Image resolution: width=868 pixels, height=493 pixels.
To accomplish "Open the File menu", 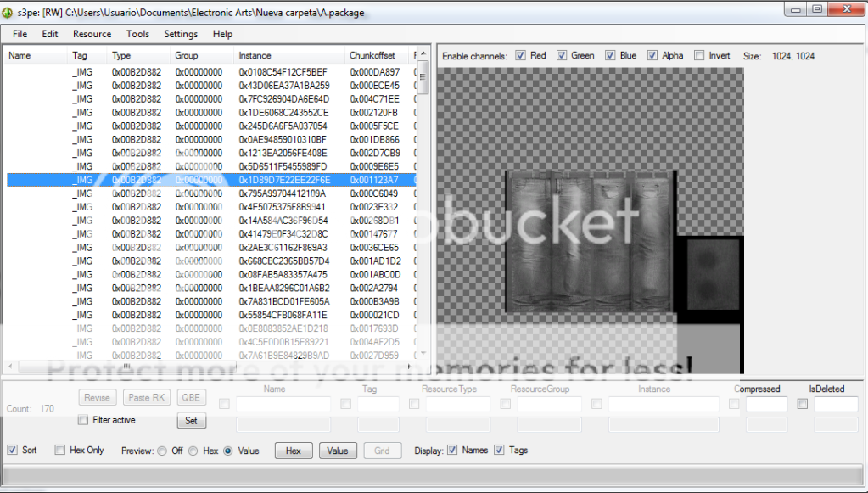I will point(20,34).
